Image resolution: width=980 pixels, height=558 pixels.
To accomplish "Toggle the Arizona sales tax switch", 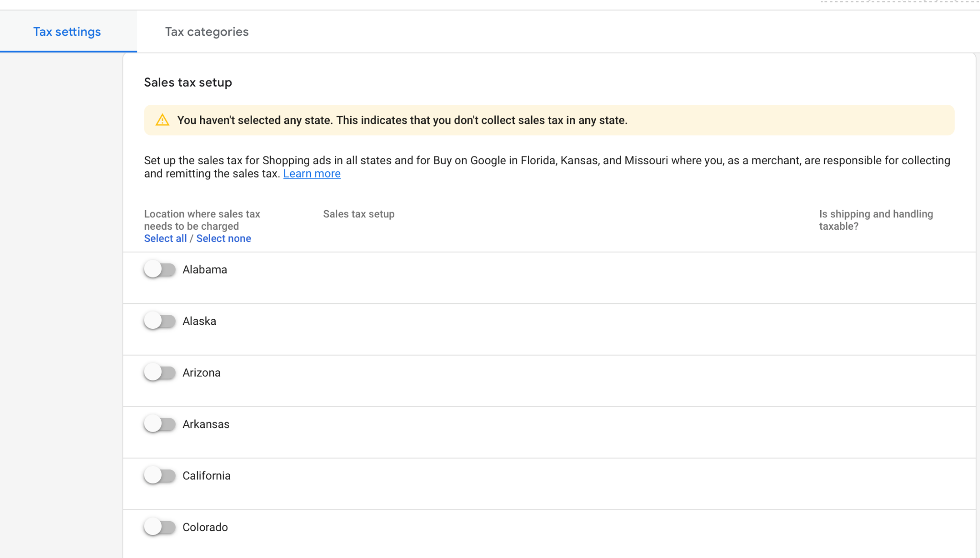I will pos(160,372).
